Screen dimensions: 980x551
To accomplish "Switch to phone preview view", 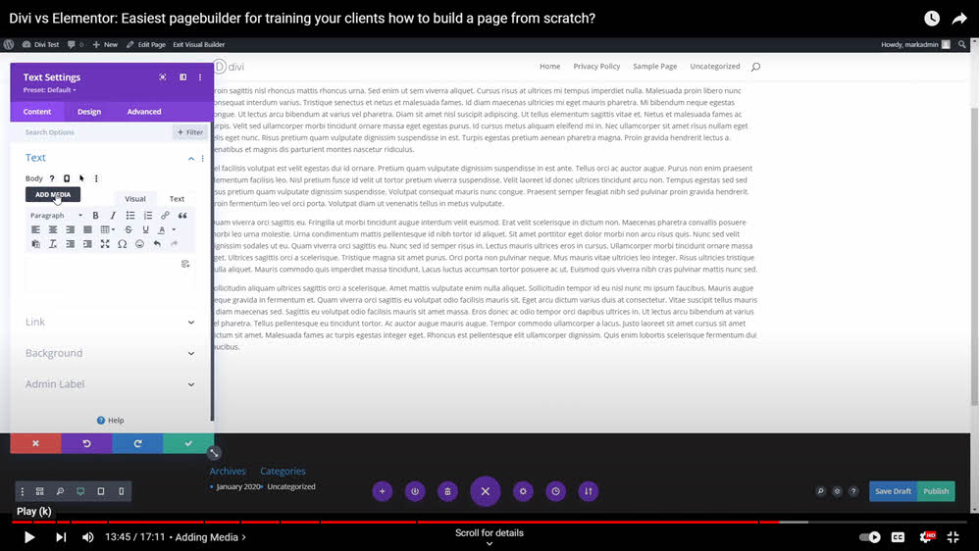I will [122, 491].
